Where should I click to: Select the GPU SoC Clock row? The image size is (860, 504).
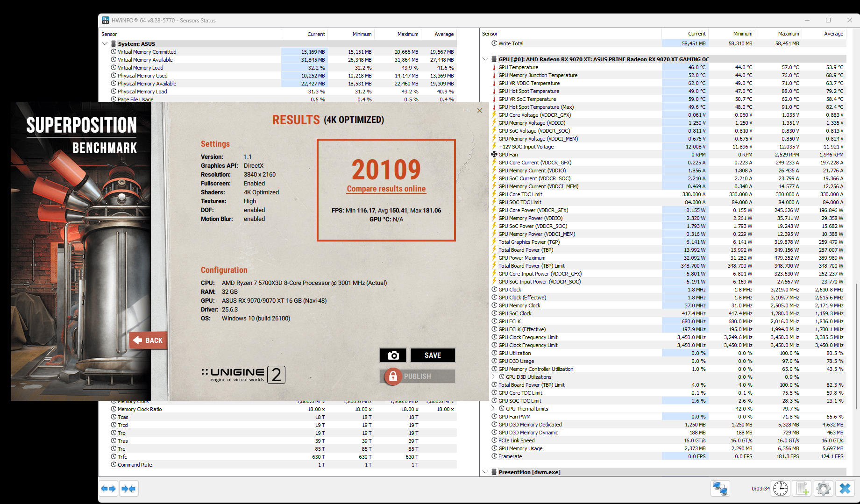pos(668,313)
